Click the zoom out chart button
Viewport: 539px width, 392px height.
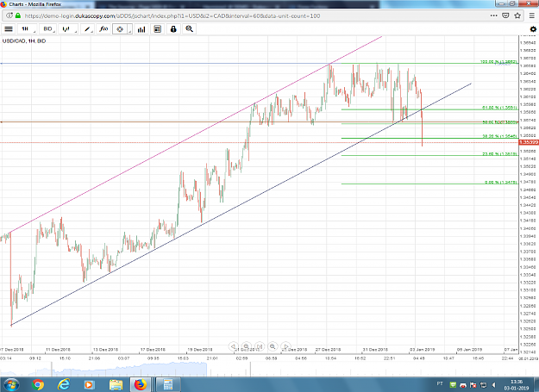pos(246,346)
